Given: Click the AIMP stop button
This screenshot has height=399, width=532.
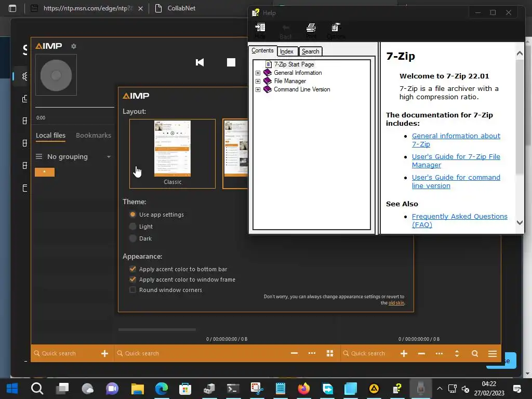Looking at the screenshot, I should [231, 62].
